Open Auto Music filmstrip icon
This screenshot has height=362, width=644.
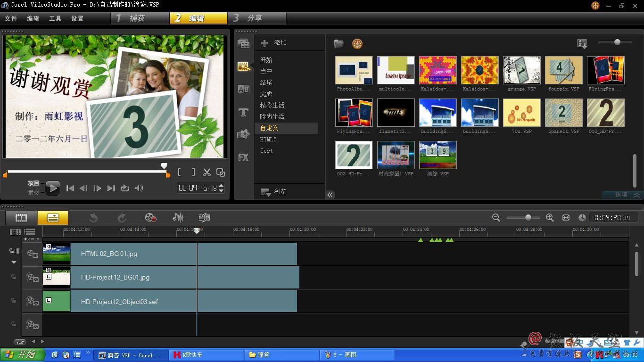pos(204,217)
